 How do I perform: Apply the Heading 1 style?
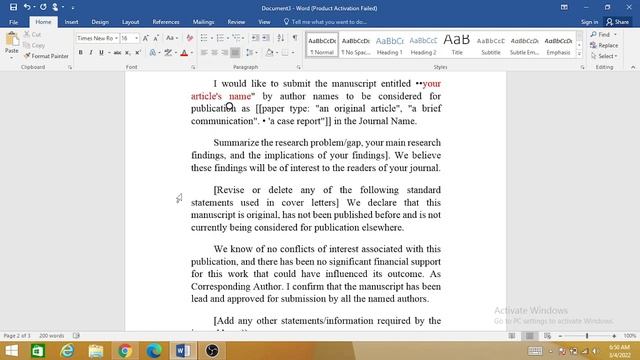(389, 45)
